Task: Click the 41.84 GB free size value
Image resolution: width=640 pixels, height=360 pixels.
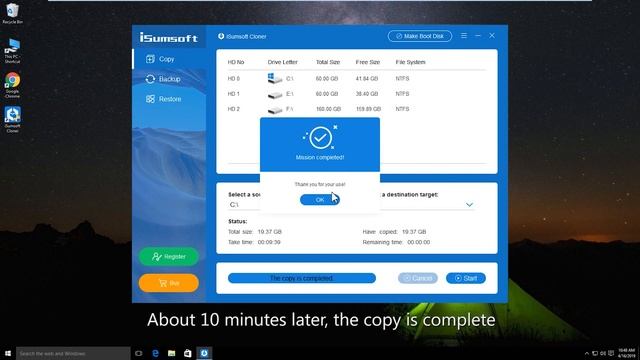Action: tap(367, 78)
